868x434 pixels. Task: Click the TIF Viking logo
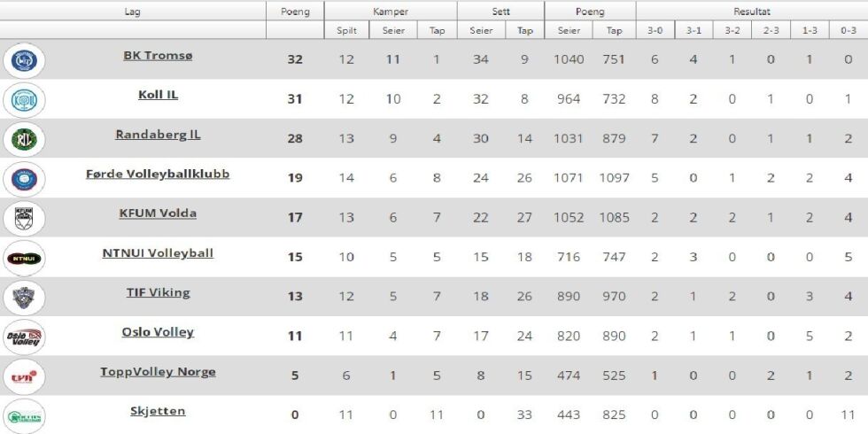point(24,298)
